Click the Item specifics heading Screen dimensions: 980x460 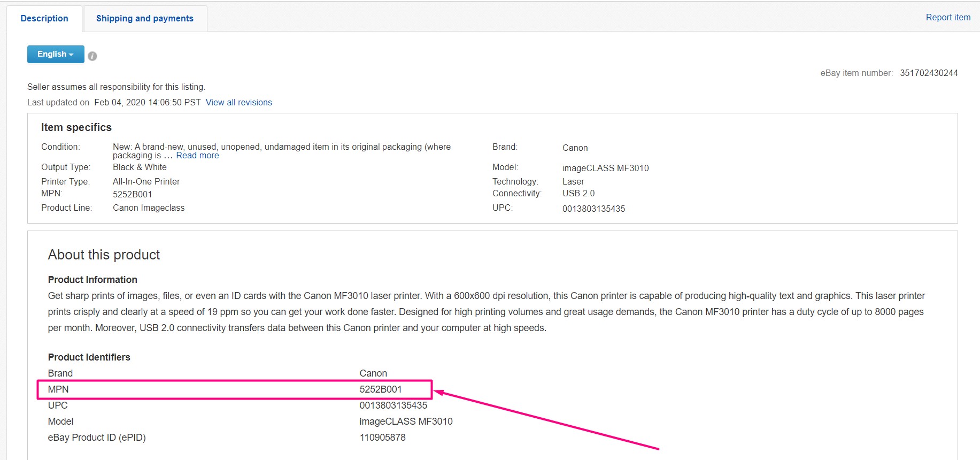pyautogui.click(x=76, y=127)
